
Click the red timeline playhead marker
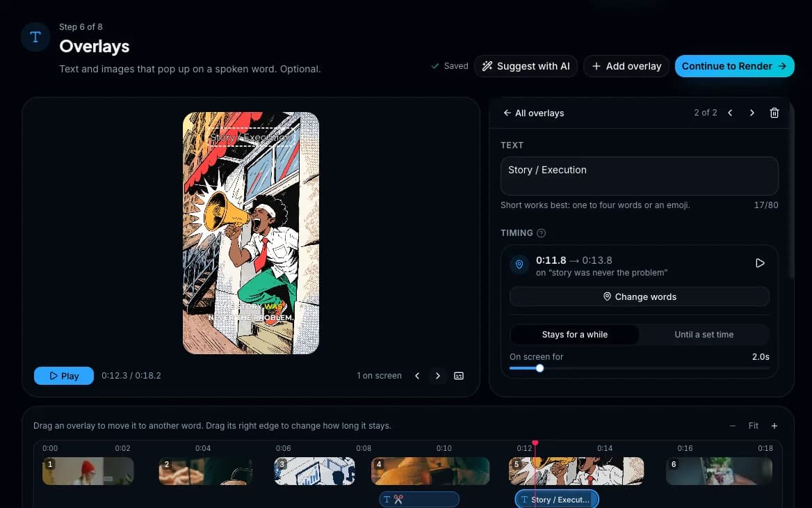coord(535,443)
